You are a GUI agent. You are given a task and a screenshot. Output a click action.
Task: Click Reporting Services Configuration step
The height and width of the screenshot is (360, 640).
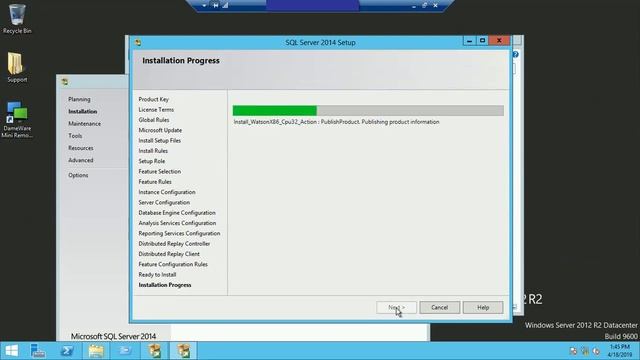179,233
